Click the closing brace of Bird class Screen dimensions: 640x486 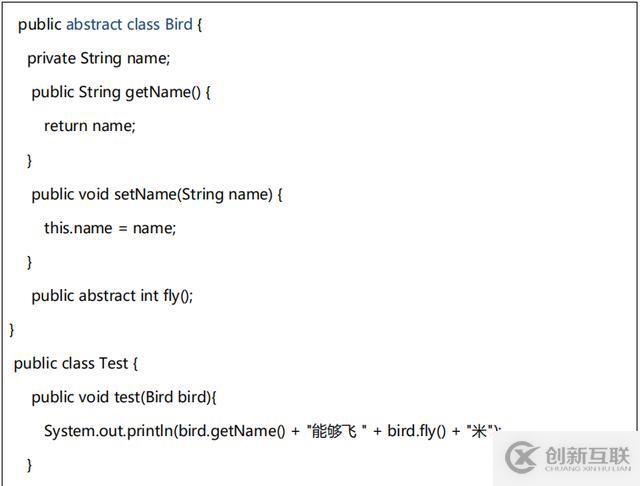click(x=12, y=329)
